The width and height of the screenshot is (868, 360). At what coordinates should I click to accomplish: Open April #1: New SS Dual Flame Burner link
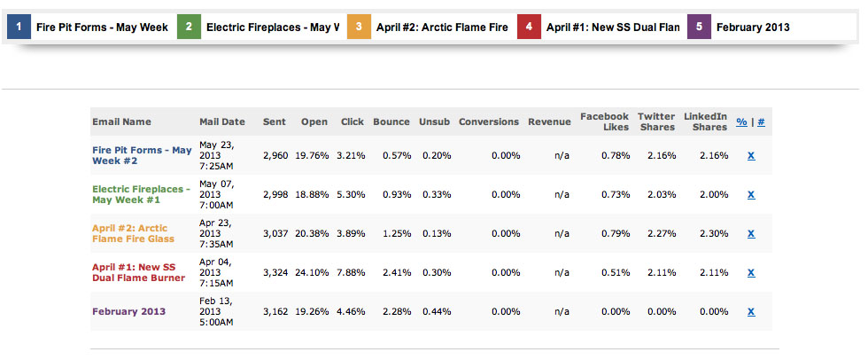138,272
